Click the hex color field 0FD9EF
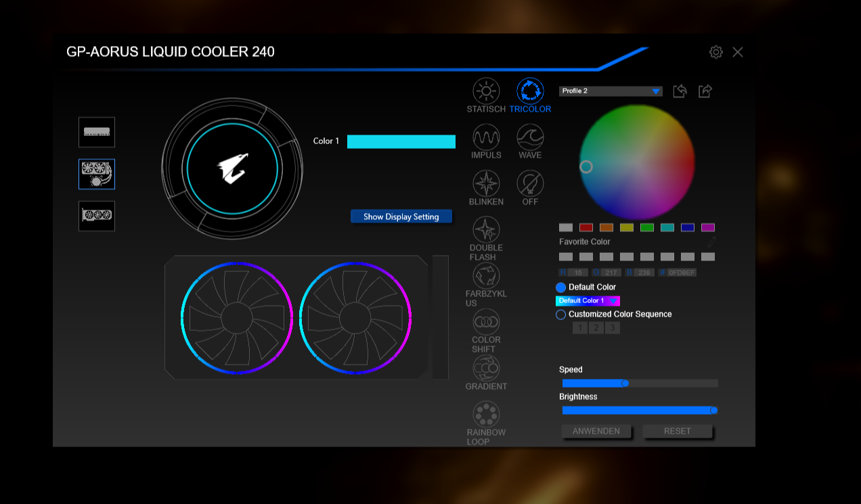Image resolution: width=861 pixels, height=504 pixels. coord(682,273)
